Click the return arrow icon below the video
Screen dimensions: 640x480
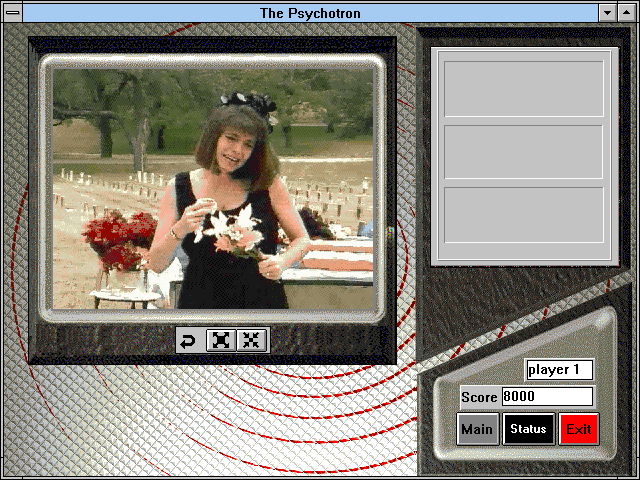coord(188,340)
